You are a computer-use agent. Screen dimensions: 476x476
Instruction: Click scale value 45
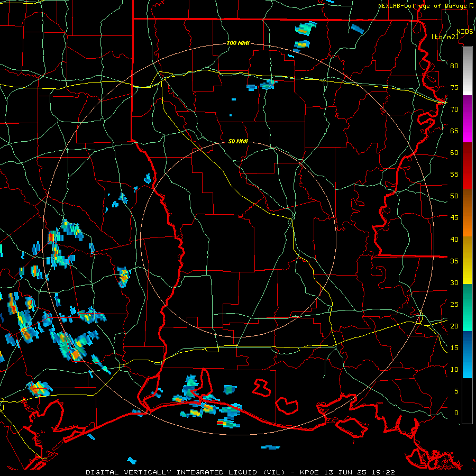tap(454, 218)
